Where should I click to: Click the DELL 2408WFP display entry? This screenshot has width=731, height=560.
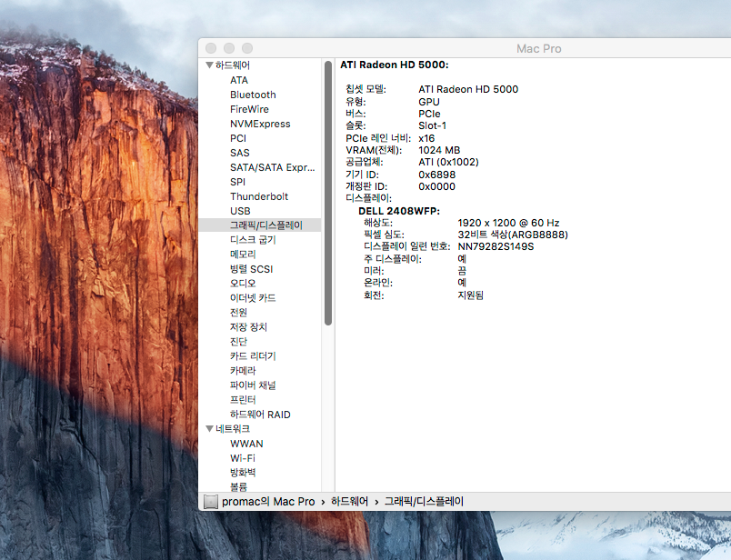point(398,211)
